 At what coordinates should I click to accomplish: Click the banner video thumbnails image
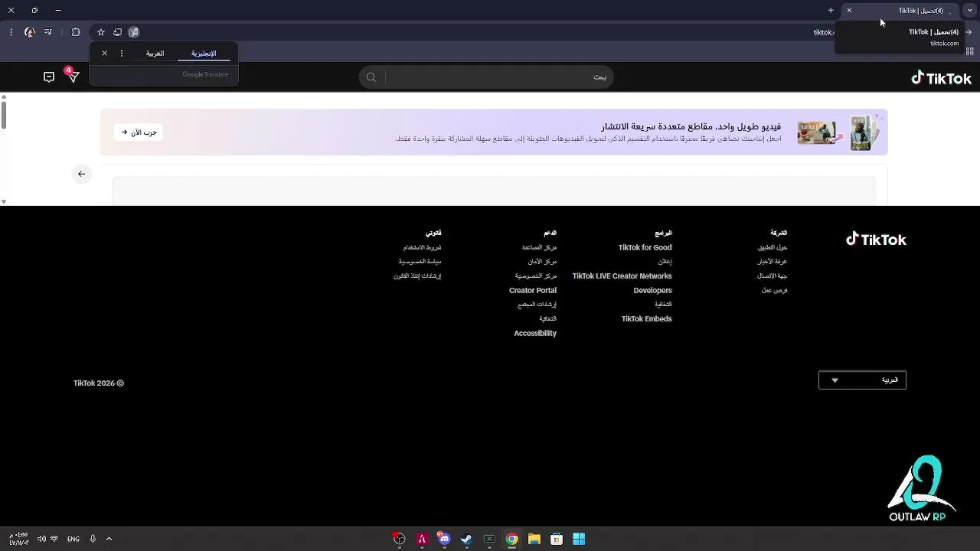[x=838, y=132]
